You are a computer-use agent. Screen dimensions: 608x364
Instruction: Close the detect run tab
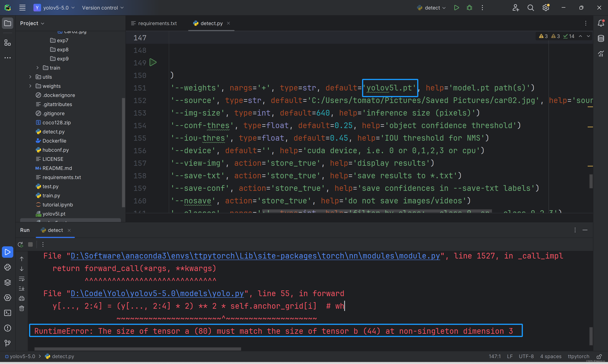click(69, 230)
